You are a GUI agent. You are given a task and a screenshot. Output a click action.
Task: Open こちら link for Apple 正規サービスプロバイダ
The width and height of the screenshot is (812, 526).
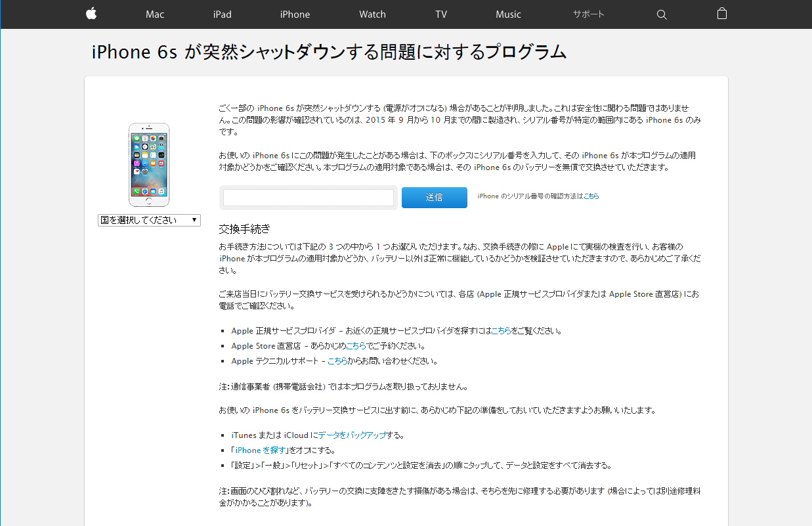501,331
